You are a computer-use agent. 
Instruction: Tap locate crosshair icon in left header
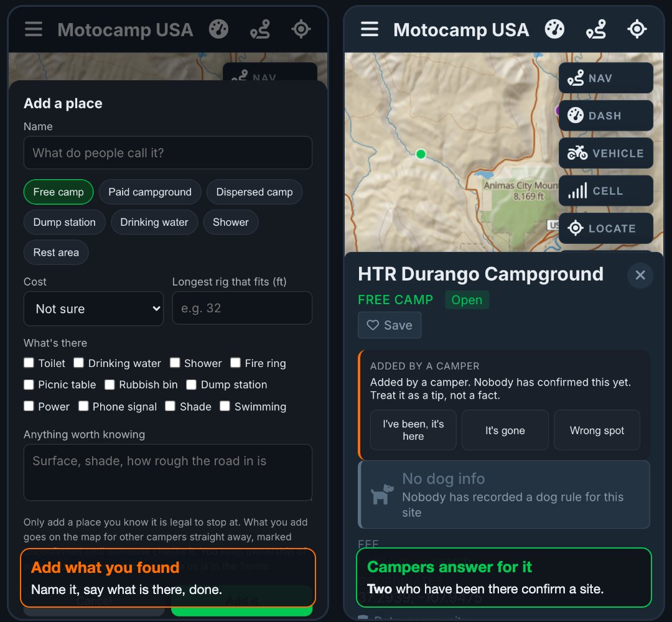click(x=301, y=30)
